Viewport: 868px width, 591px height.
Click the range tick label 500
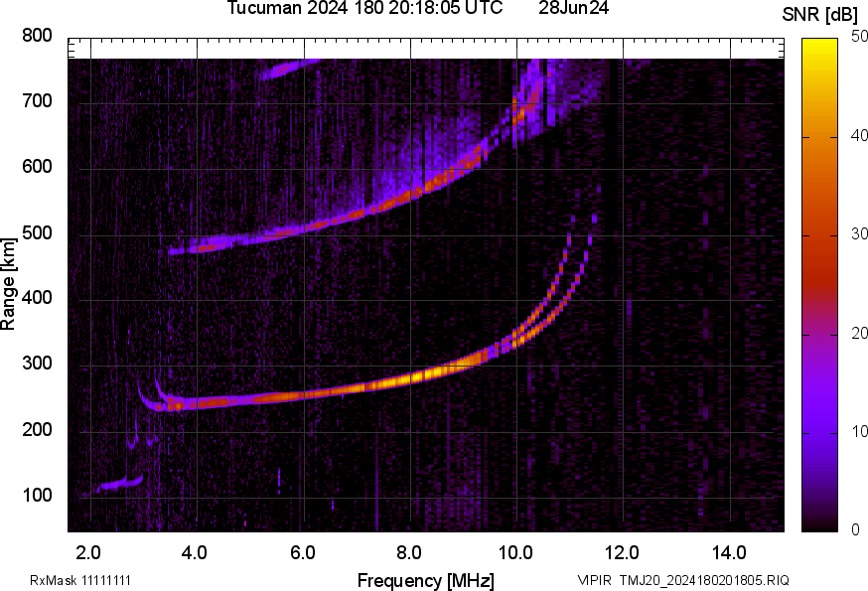click(37, 233)
